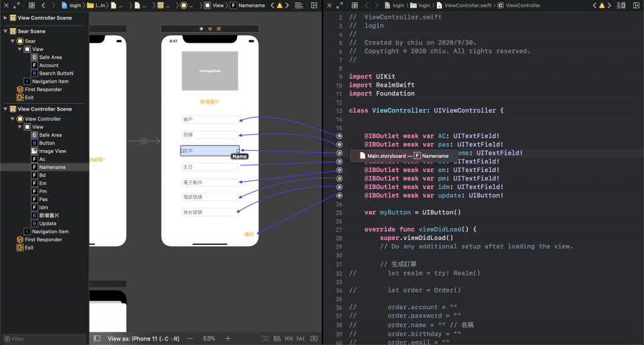Viewport: 644px width, 345px height.
Task: Open editor options lines icon in storyboard pane
Action: click(x=299, y=5)
